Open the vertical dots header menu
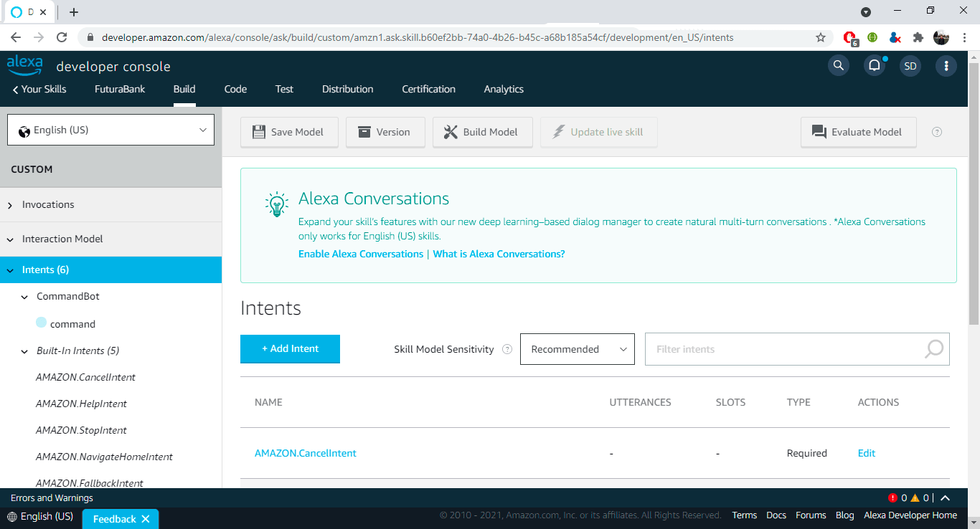Screen dimensions: 980x529 pos(946,66)
